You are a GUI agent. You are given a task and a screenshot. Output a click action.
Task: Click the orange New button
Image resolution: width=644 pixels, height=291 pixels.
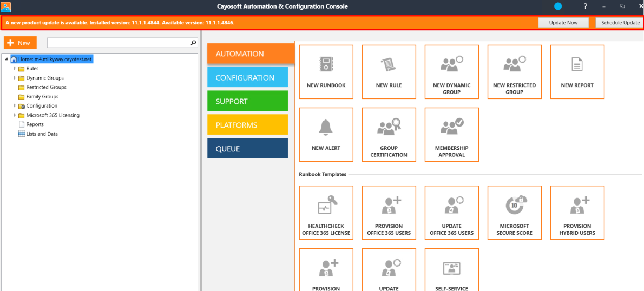coord(20,43)
